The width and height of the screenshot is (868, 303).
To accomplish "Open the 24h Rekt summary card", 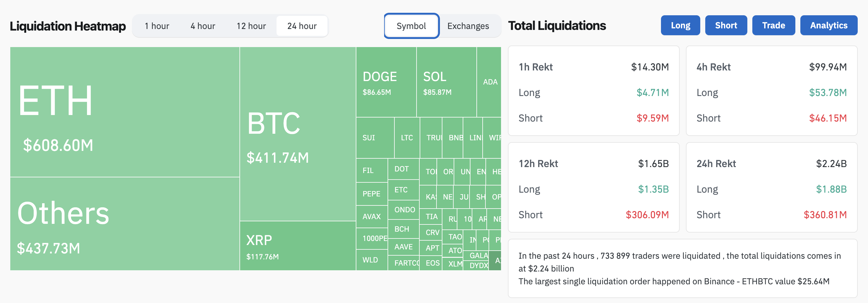I will (x=771, y=187).
